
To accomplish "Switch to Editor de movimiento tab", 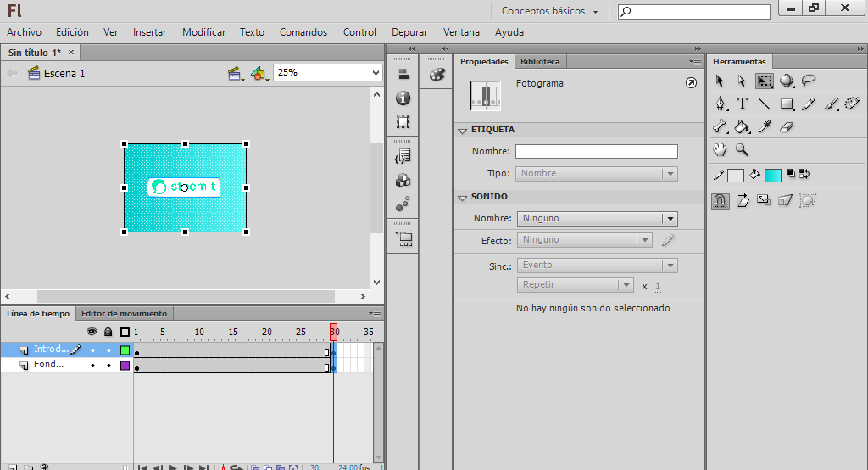I will (124, 313).
